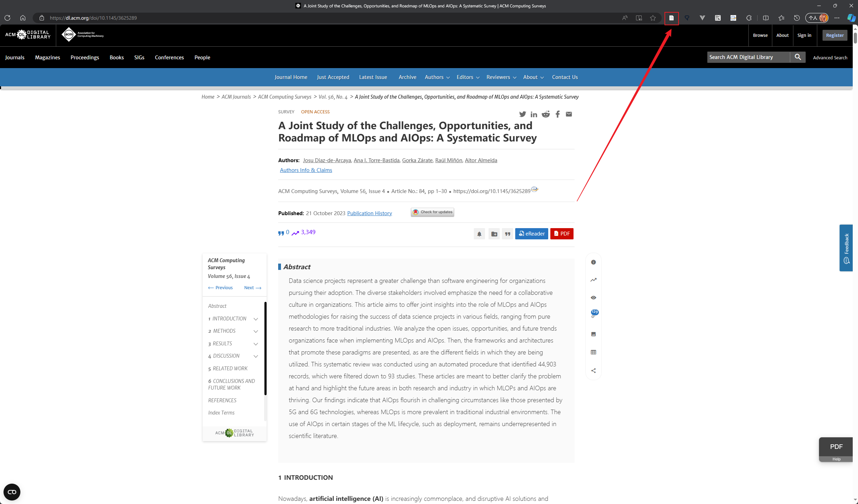
Task: Click the search magnifier icon
Action: click(798, 57)
